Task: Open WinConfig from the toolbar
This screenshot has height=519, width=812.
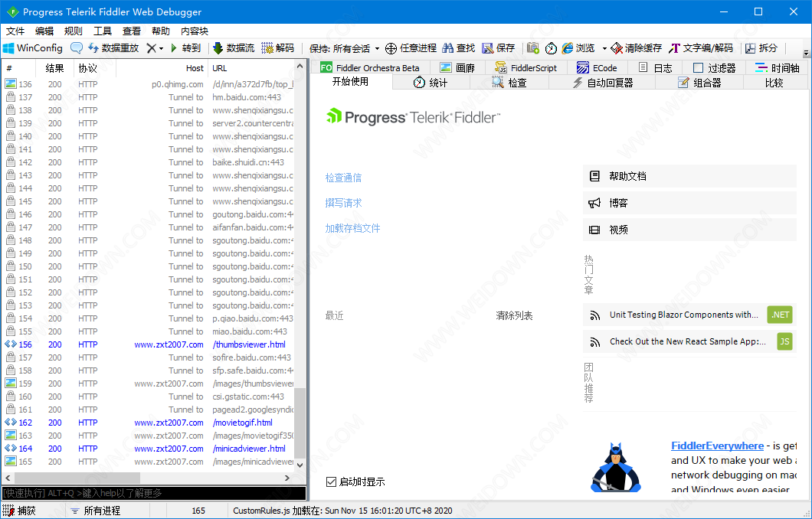Action: coord(33,48)
